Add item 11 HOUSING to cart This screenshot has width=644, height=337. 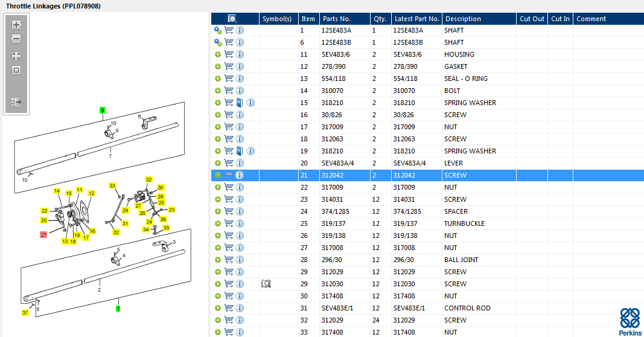[x=229, y=54]
